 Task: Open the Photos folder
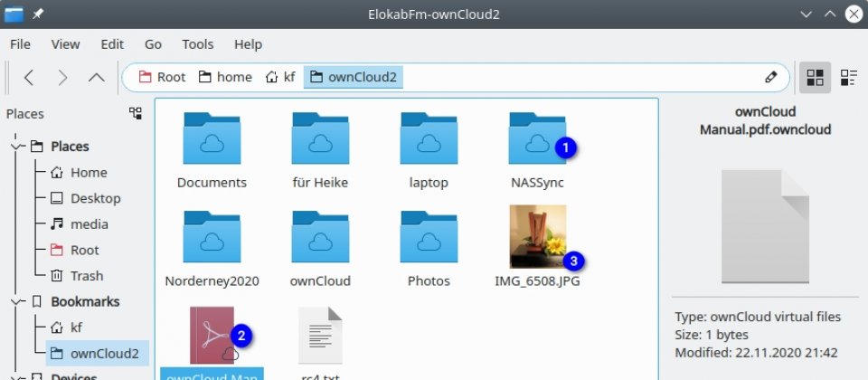[429, 236]
